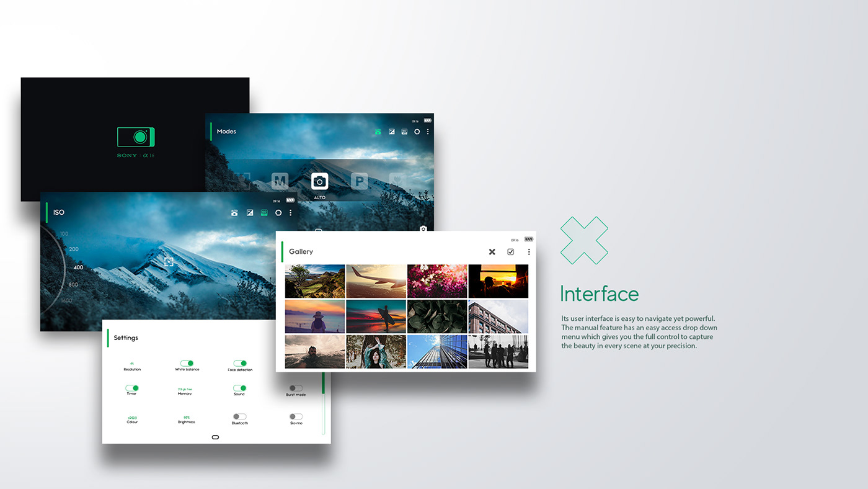Open the surfer at sunset photo
This screenshot has height=489, width=868.
click(376, 316)
